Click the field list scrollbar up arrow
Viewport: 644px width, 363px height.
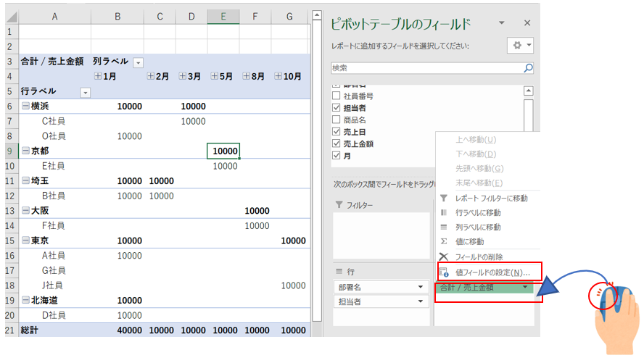528,91
